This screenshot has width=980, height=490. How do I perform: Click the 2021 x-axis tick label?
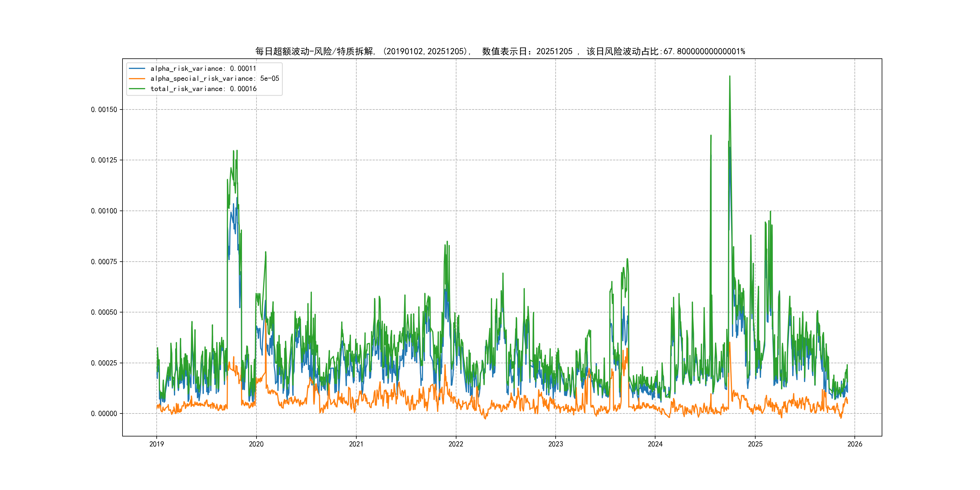pyautogui.click(x=356, y=444)
